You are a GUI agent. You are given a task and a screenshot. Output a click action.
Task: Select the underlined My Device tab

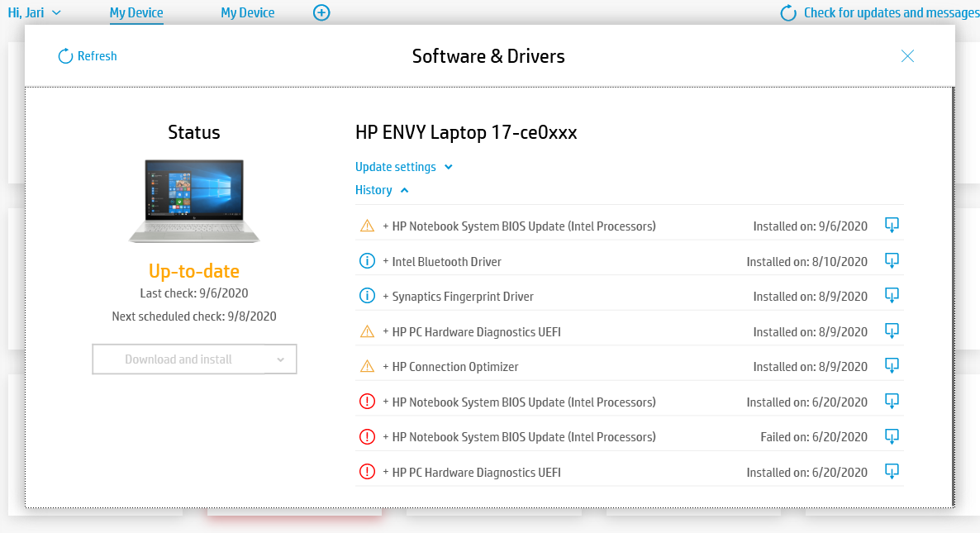point(136,12)
